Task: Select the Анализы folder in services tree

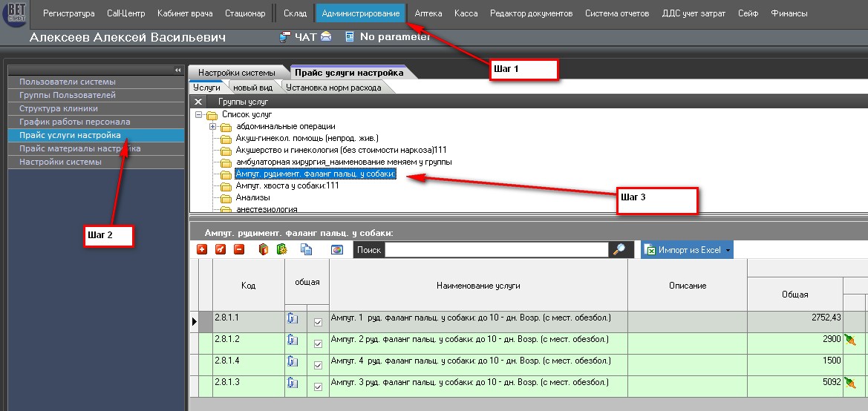Action: [252, 198]
